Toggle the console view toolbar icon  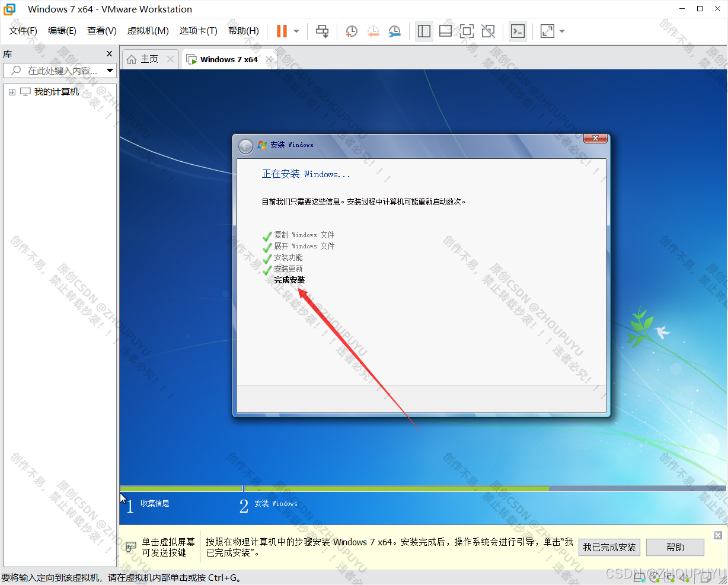click(x=518, y=31)
